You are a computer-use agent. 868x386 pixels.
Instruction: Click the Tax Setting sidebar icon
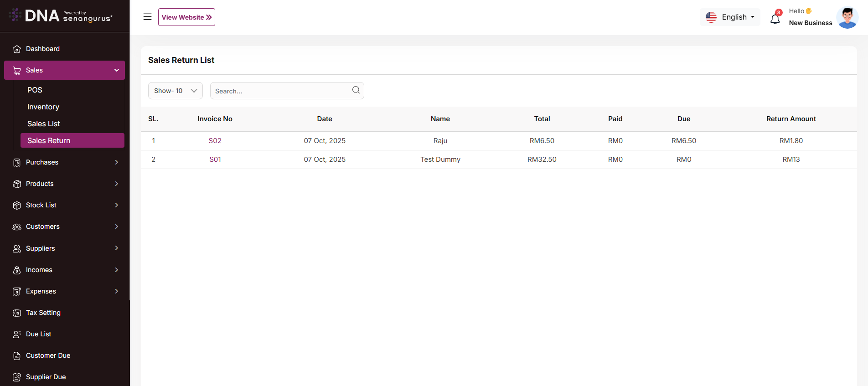coord(17,313)
